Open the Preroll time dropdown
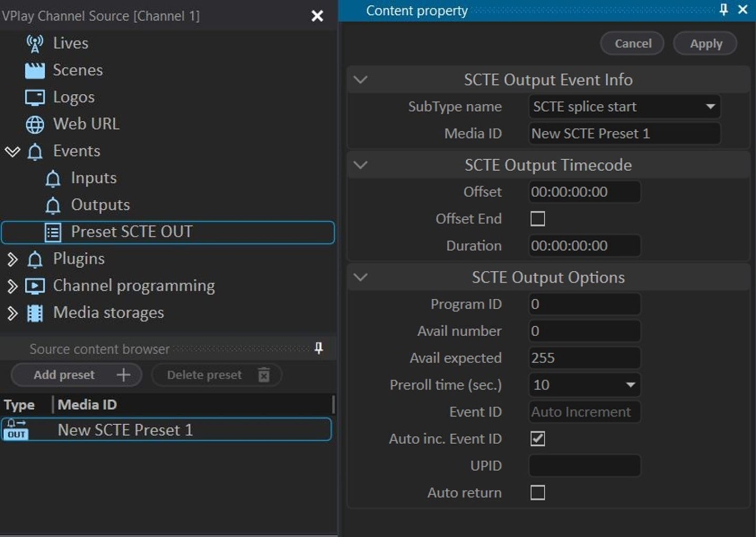The image size is (756, 537). coord(630,385)
